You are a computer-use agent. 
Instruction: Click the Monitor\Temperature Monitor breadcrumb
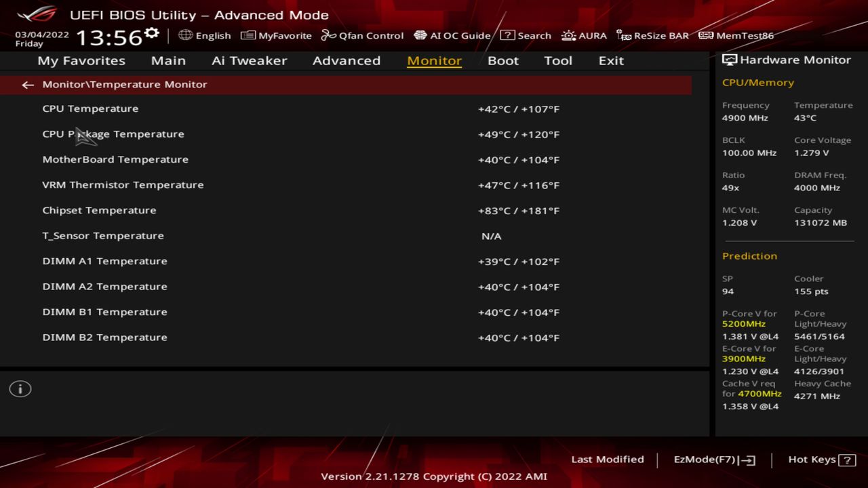(x=125, y=85)
